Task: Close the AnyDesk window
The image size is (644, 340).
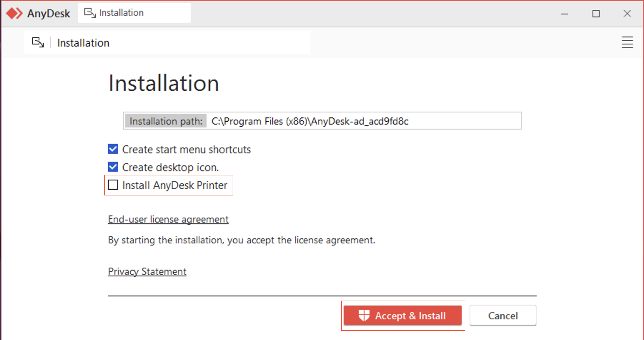Action: 627,14
